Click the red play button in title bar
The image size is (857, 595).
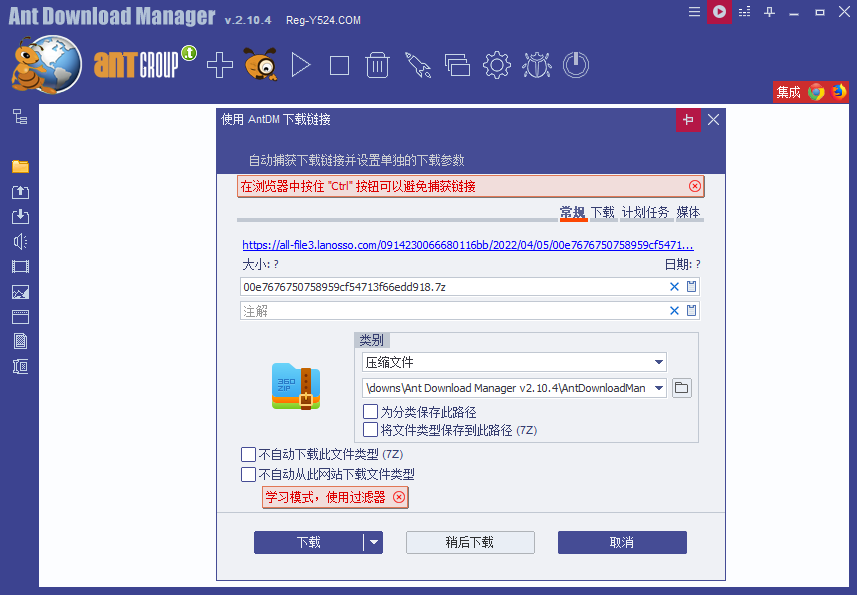719,11
